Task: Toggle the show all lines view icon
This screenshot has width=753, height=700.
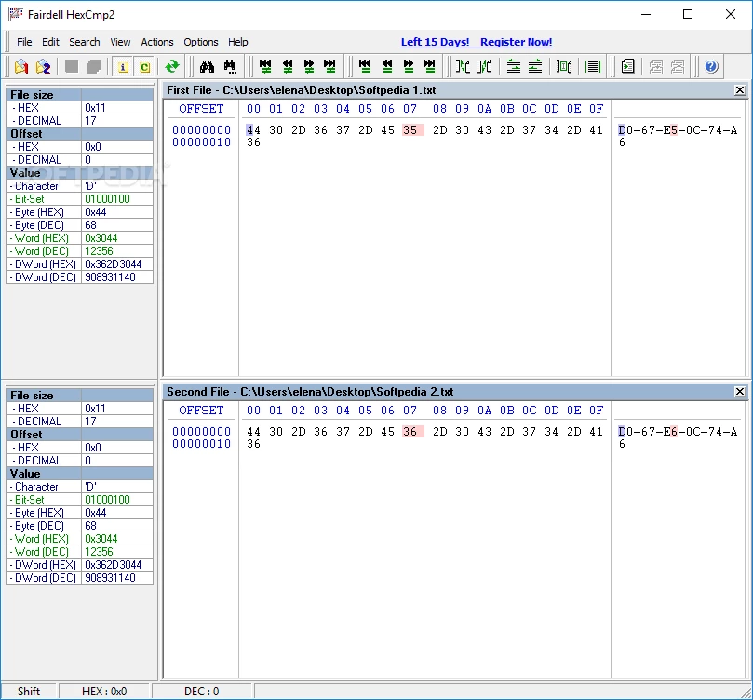Action: [592, 66]
